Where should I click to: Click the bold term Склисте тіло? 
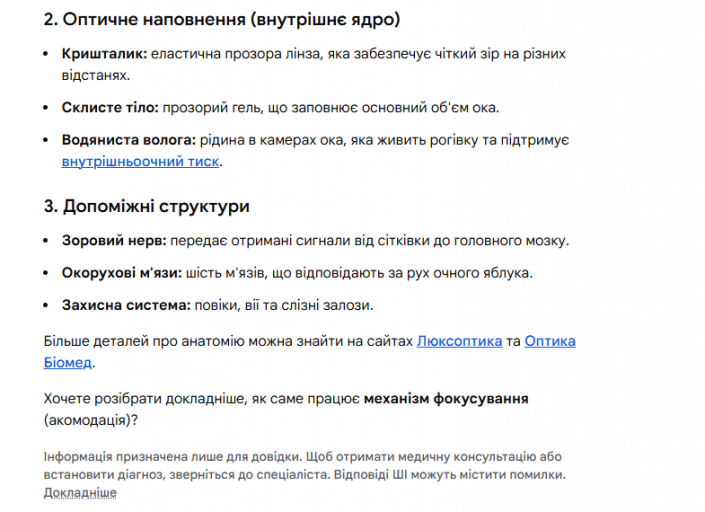[x=107, y=107]
